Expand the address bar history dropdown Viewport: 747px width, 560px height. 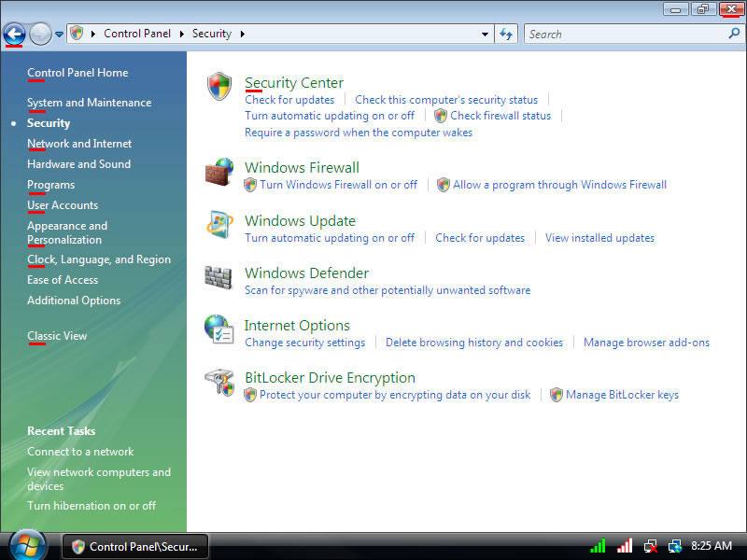pyautogui.click(x=485, y=34)
